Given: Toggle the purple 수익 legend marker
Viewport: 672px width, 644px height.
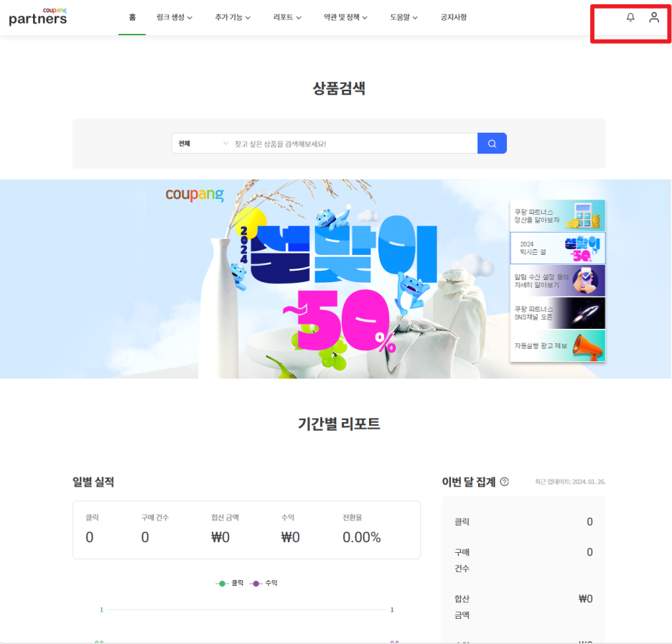Looking at the screenshot, I should point(256,583).
